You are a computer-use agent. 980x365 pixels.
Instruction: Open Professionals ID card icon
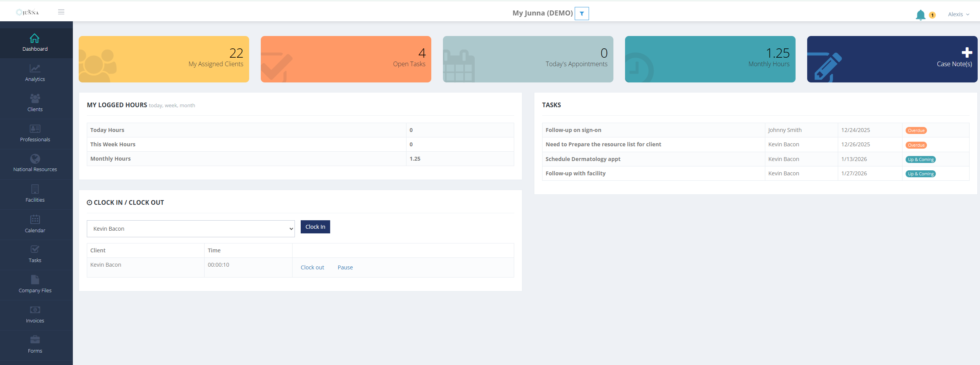point(35,129)
